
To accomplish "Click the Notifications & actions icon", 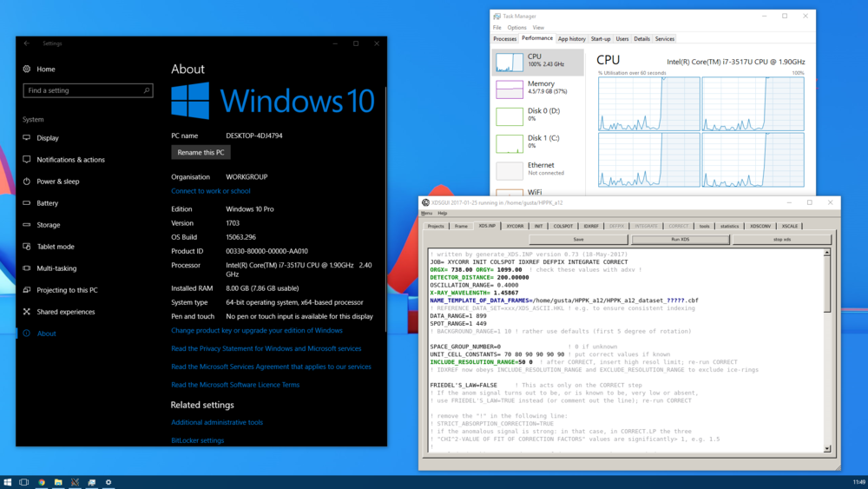I will tap(27, 160).
